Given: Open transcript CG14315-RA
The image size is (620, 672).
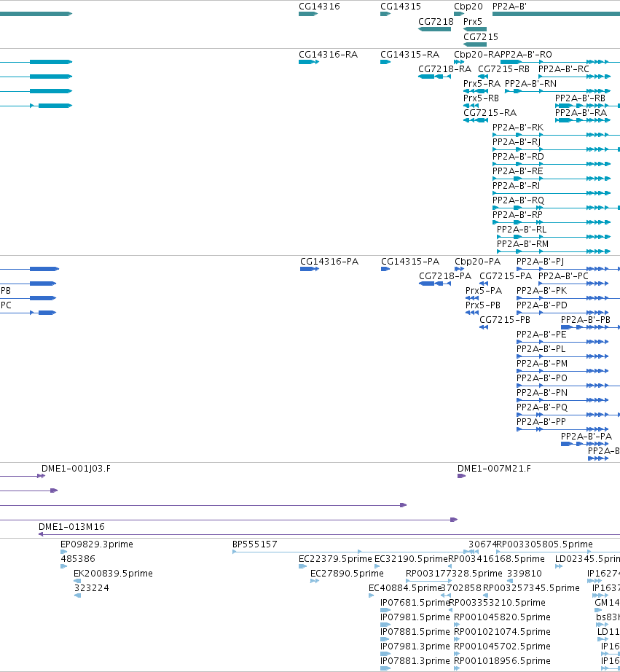Looking at the screenshot, I should point(409,55).
